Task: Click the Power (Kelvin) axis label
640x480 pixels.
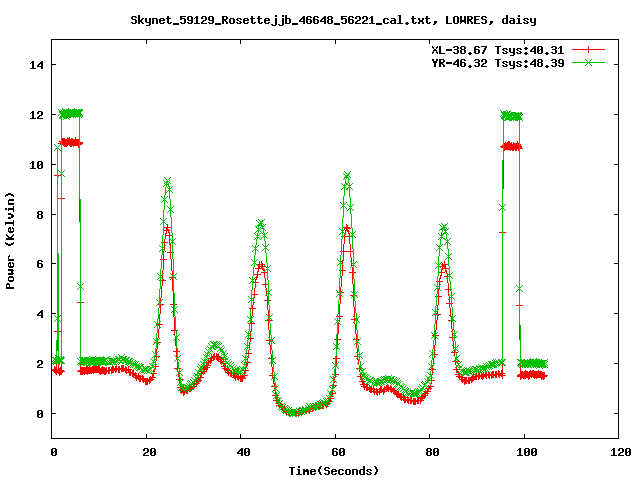Action: point(10,240)
